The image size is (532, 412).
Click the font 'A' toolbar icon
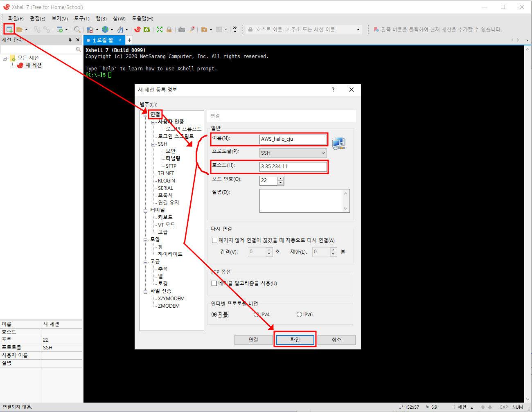pos(120,29)
